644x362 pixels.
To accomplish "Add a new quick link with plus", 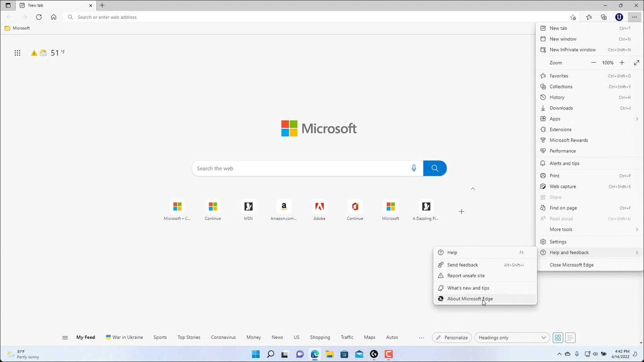I will tap(461, 212).
